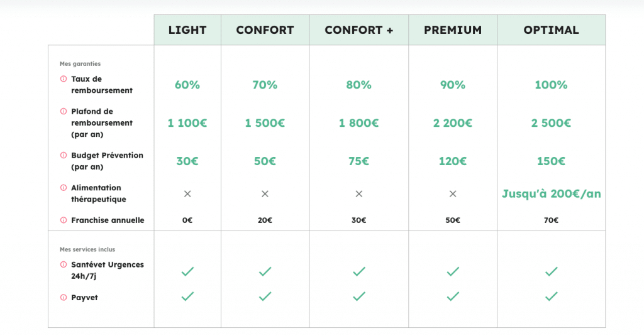Image resolution: width=644 pixels, height=336 pixels.
Task: Click the Payvet service label
Action: tap(84, 298)
